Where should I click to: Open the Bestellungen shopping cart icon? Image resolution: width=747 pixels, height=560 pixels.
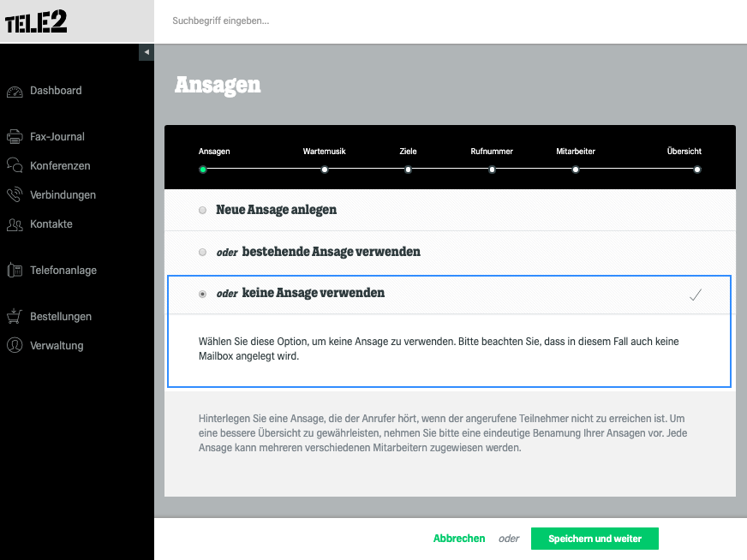click(x=15, y=316)
